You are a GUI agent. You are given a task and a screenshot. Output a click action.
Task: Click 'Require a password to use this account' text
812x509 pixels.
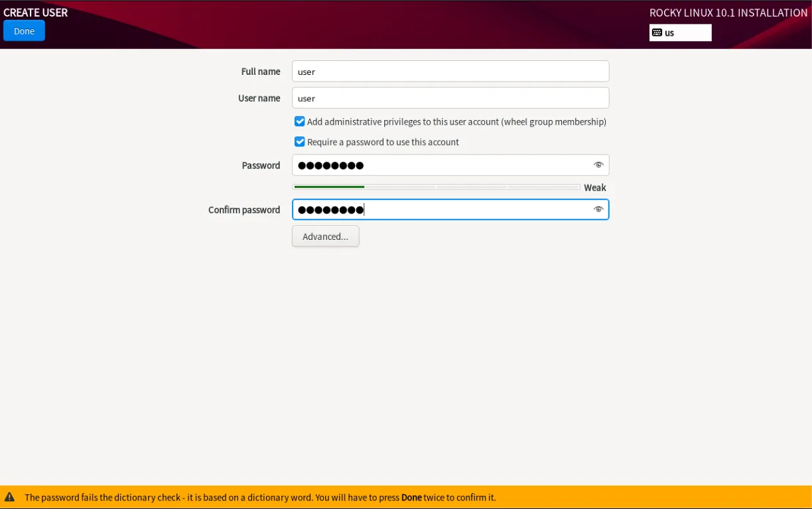tap(383, 142)
